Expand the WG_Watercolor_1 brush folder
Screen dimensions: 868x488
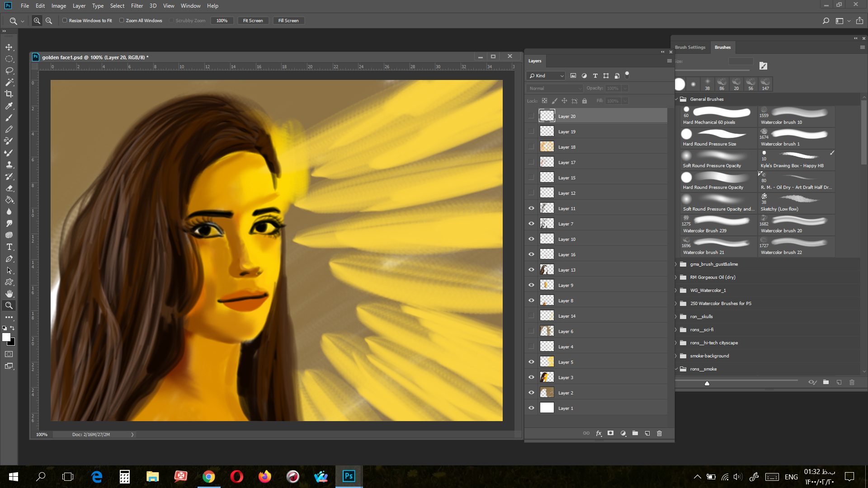pos(677,290)
